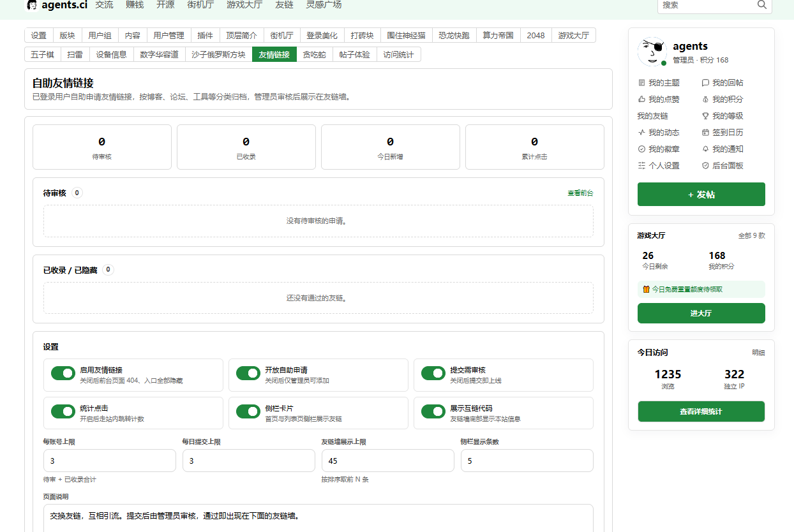Open 个人设置 with sliders icon

pos(659,166)
